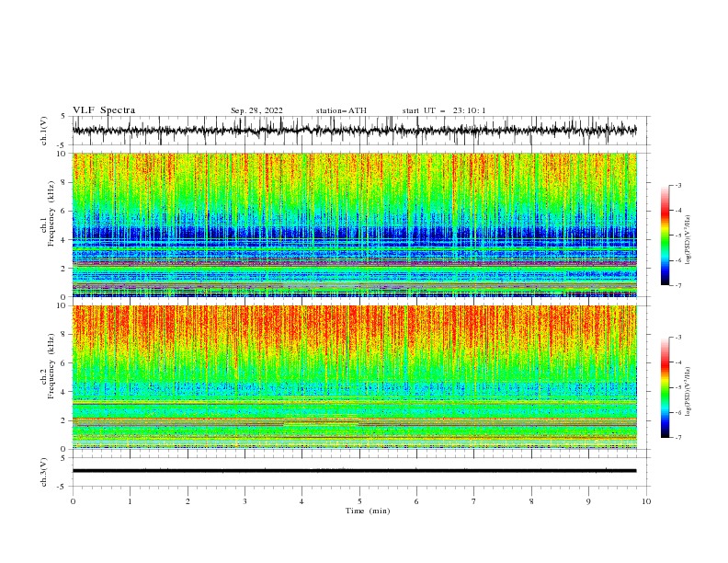Click the "Time (min)" axis label
The height and width of the screenshot is (563, 728).
coord(368,511)
